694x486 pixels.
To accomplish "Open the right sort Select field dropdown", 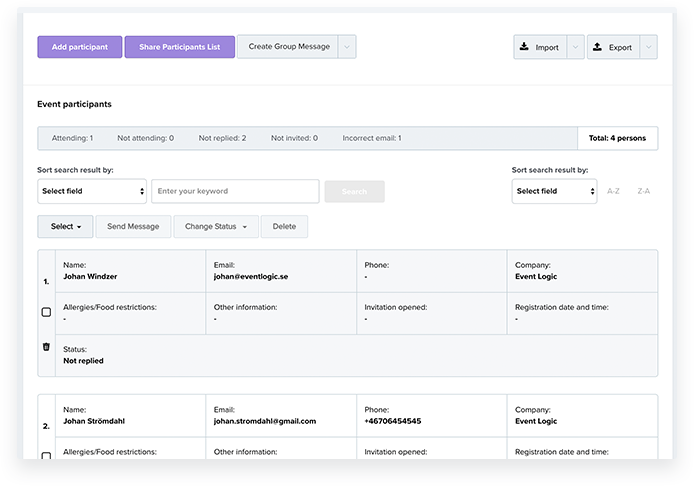I will point(554,191).
